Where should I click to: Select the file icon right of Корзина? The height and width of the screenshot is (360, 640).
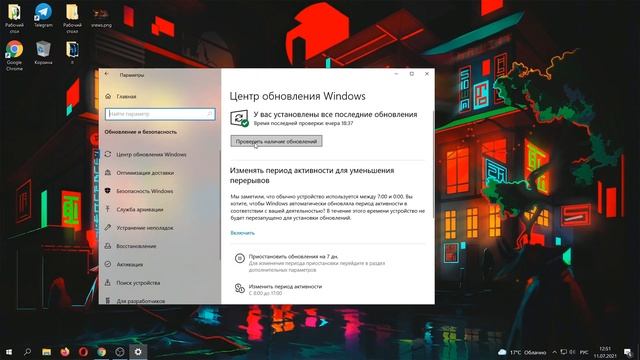(x=72, y=53)
